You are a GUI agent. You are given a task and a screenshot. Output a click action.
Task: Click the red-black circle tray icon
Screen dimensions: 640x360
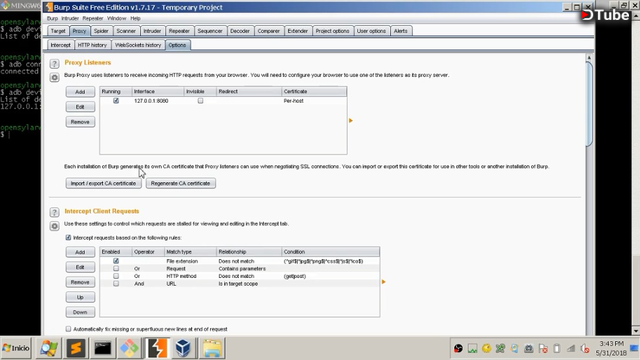pyautogui.click(x=458, y=349)
